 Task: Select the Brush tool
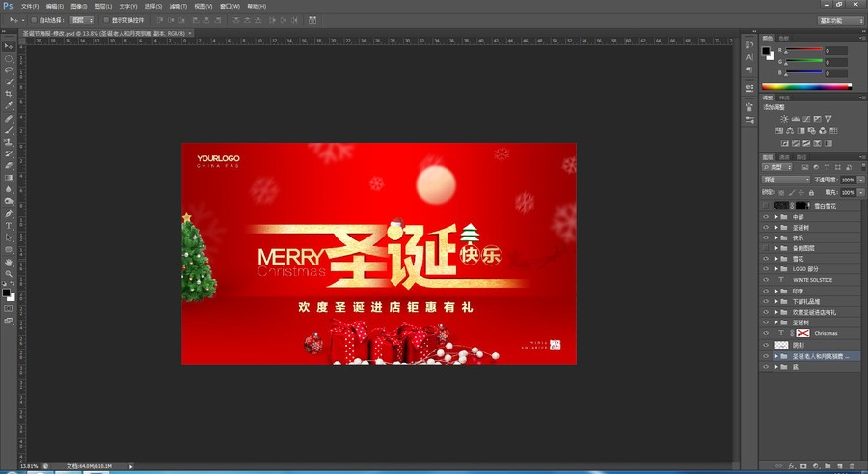click(9, 130)
